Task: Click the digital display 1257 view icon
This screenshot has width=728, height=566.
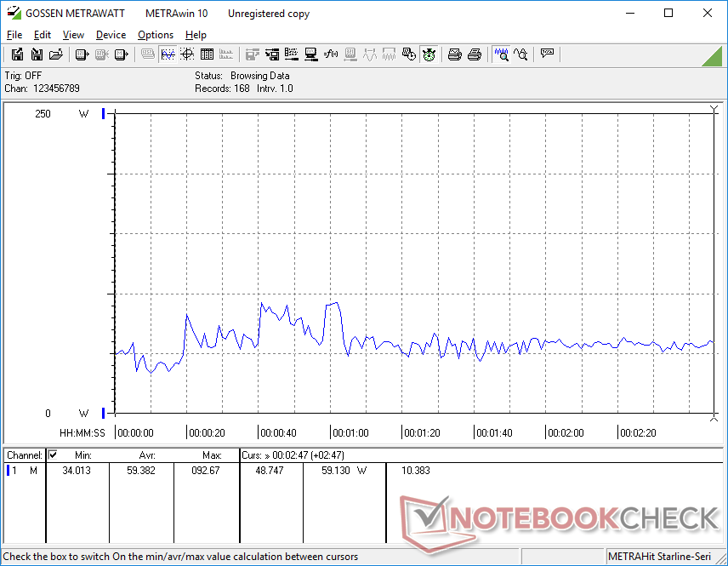Action: (x=148, y=54)
